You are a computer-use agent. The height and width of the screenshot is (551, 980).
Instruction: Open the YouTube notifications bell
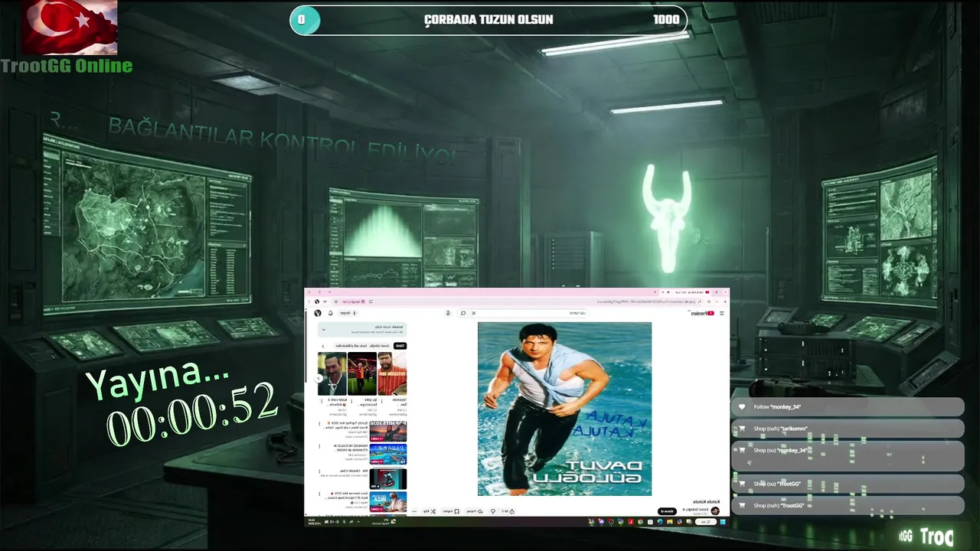(331, 313)
